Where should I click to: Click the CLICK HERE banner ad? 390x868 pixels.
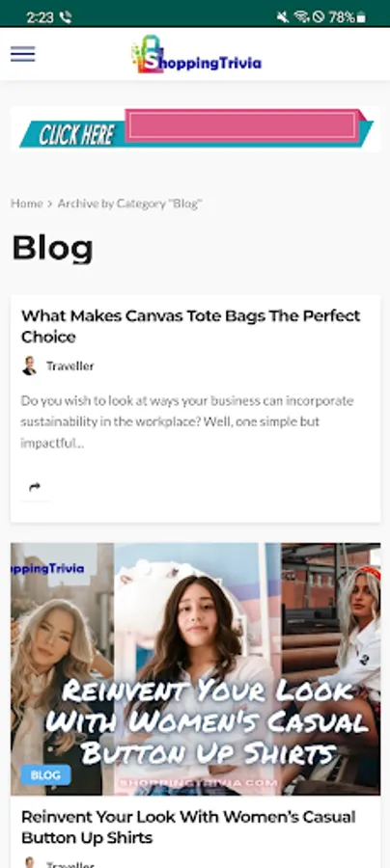click(x=196, y=129)
